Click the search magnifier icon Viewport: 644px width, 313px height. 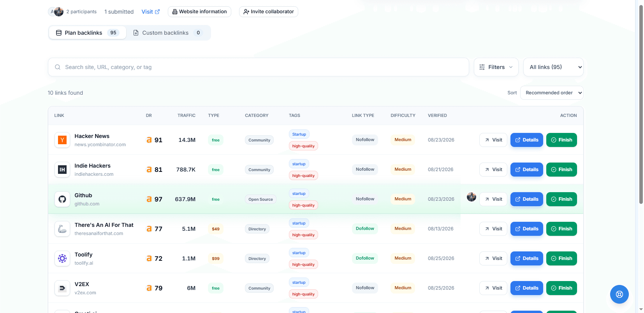point(58,67)
